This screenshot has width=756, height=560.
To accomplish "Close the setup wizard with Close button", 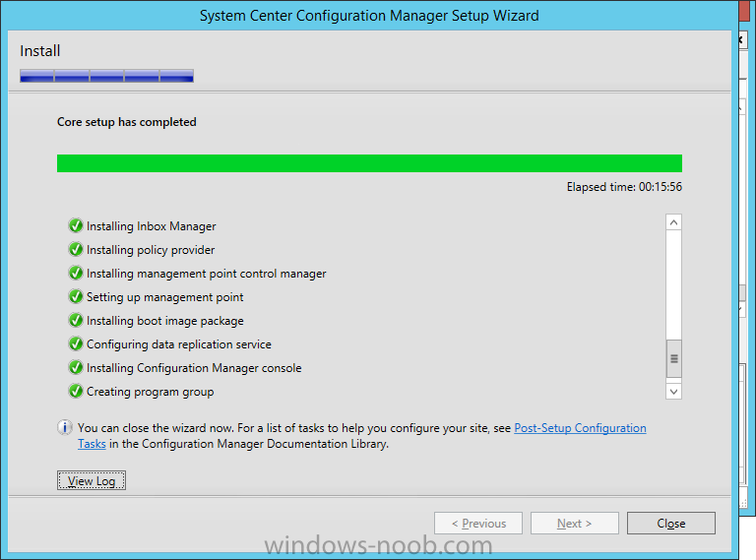I will tap(670, 523).
